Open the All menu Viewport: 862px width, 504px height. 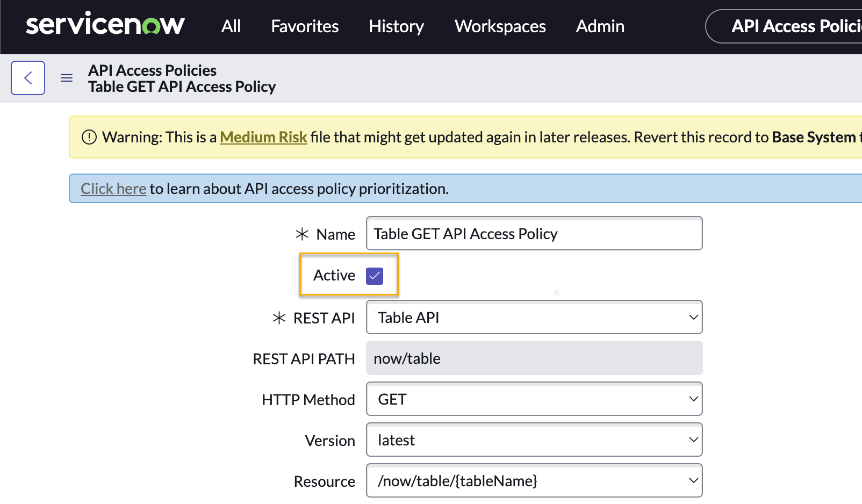point(231,26)
